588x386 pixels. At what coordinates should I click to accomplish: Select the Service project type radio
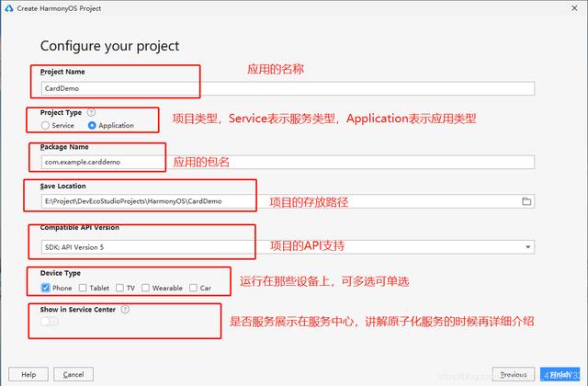[x=45, y=125]
